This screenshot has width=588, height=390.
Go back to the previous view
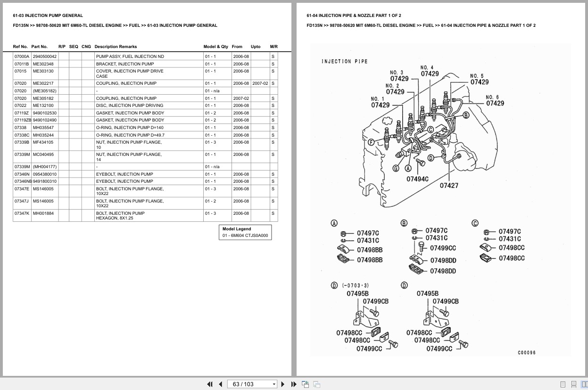[306, 384]
